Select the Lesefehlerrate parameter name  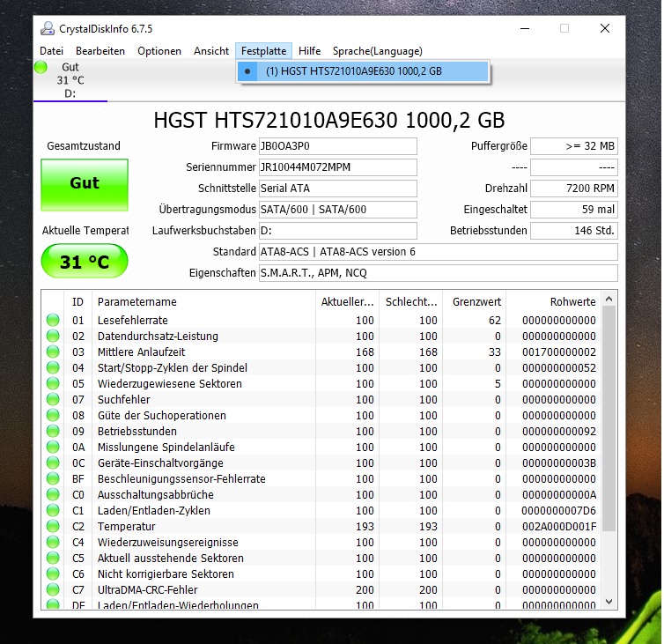133,321
